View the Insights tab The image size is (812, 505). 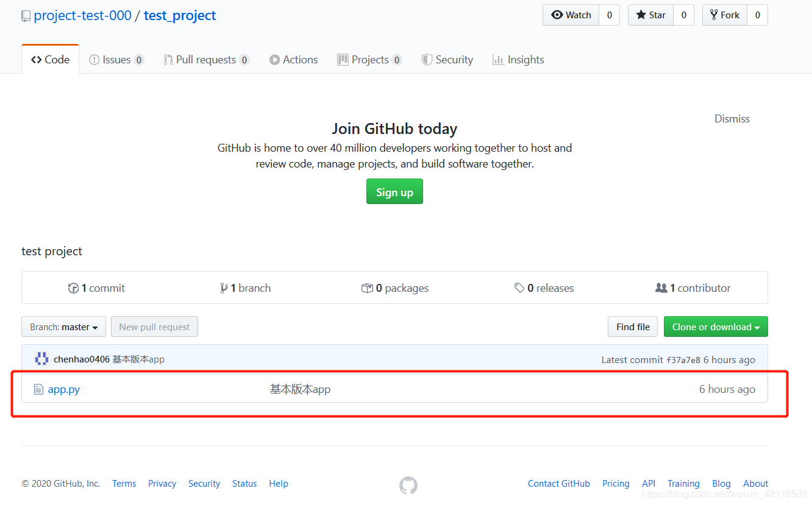(x=518, y=60)
